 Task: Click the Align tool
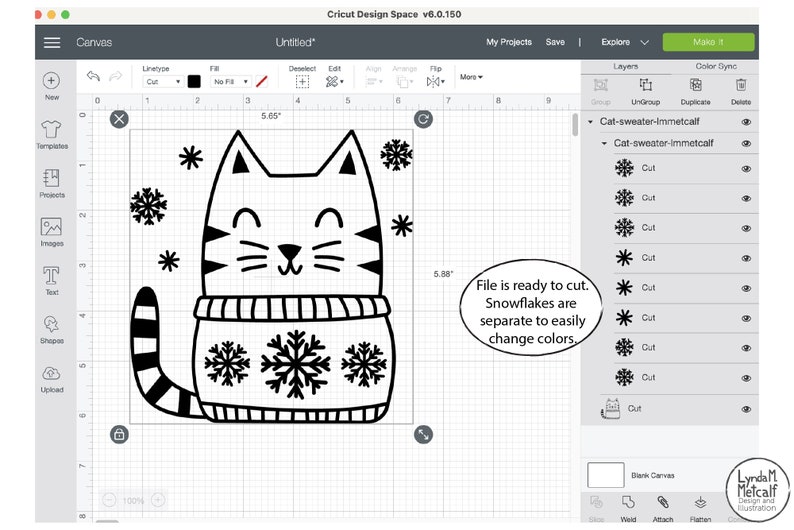point(374,77)
